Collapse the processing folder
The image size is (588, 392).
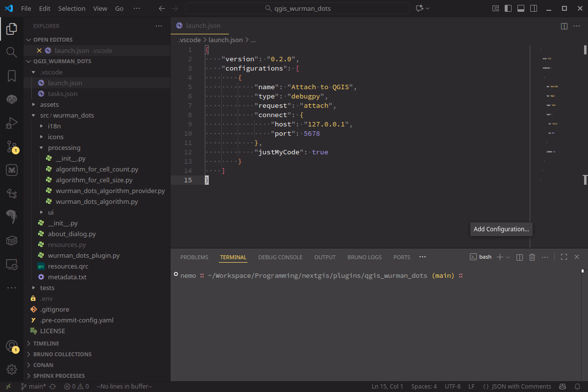(x=64, y=147)
